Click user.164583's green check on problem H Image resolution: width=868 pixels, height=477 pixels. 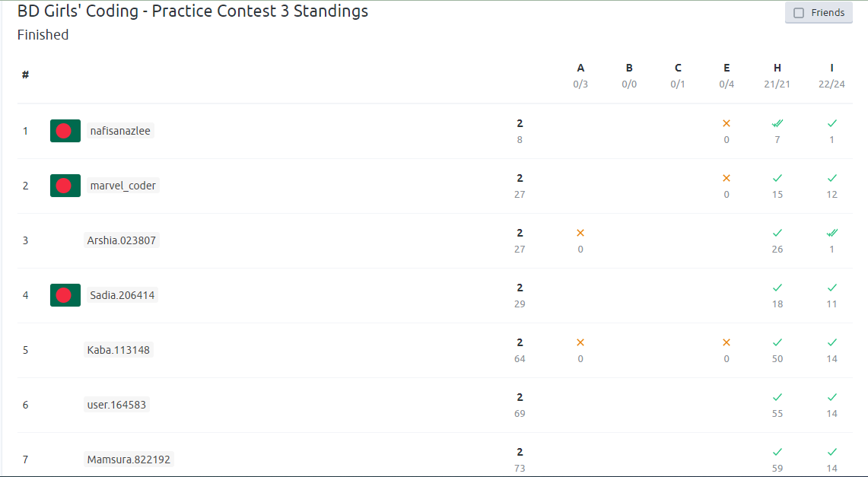777,397
